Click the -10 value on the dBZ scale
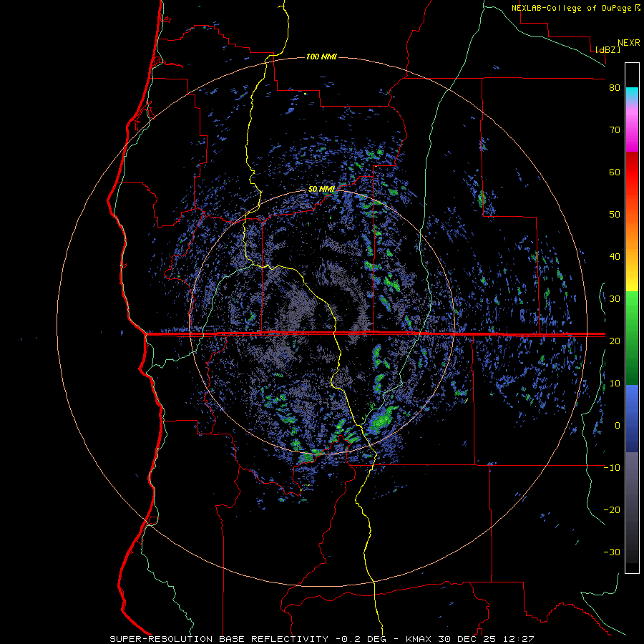644x644 pixels. 612,468
